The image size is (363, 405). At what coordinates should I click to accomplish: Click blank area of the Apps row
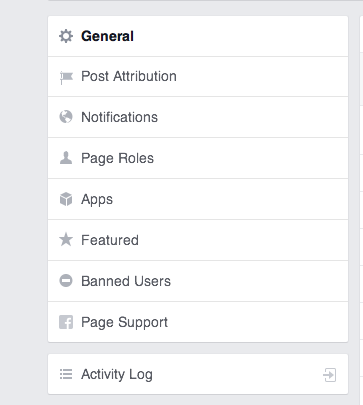point(230,199)
